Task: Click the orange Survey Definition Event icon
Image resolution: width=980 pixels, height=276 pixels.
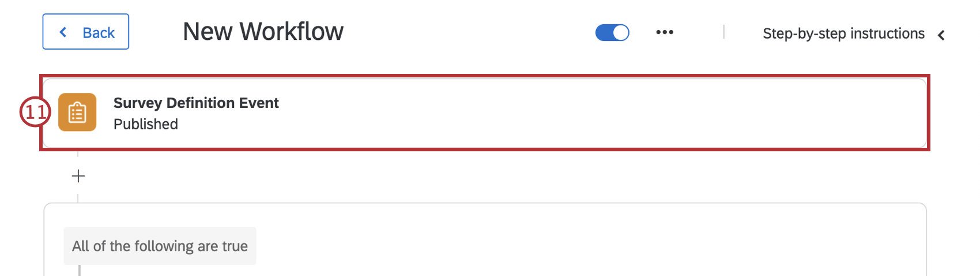Action: pos(77,113)
